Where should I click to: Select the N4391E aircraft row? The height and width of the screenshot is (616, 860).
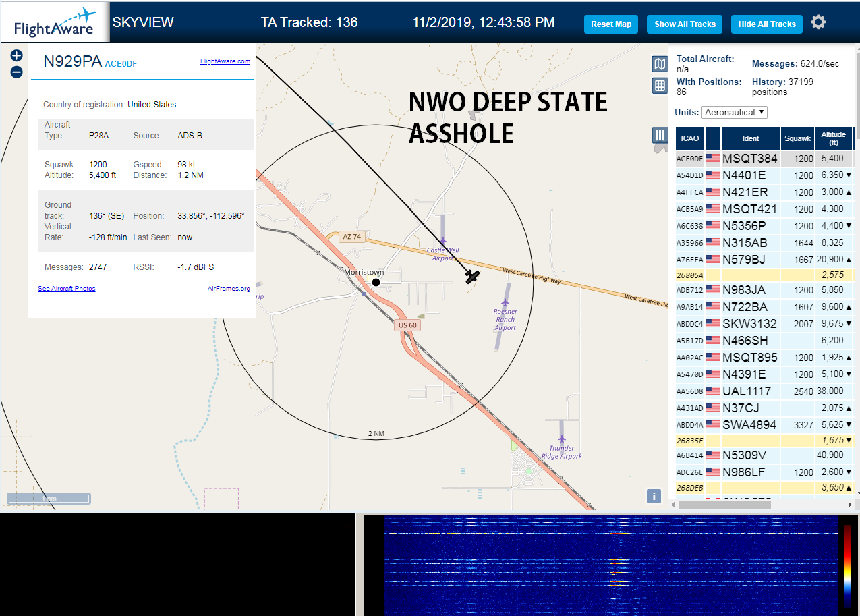point(764,374)
